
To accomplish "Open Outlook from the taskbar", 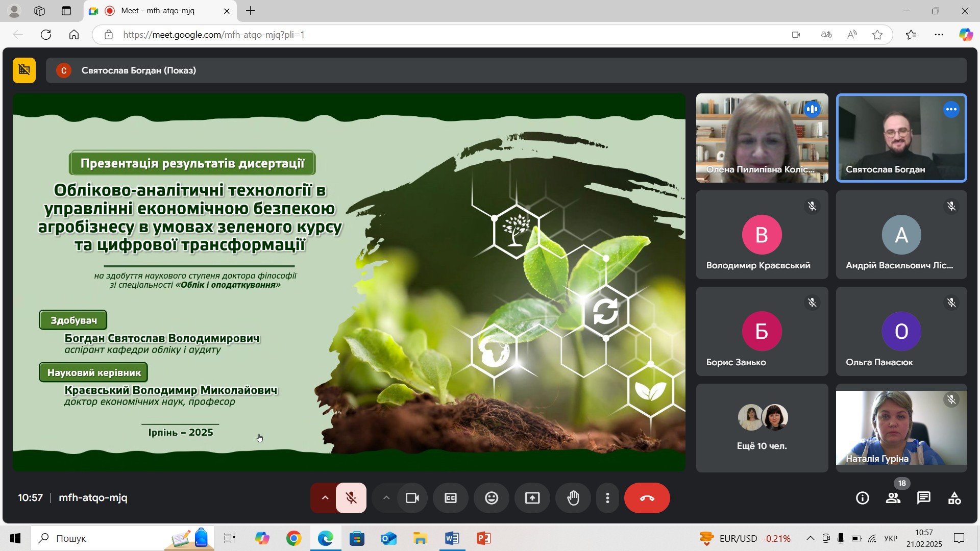I will tap(388, 538).
